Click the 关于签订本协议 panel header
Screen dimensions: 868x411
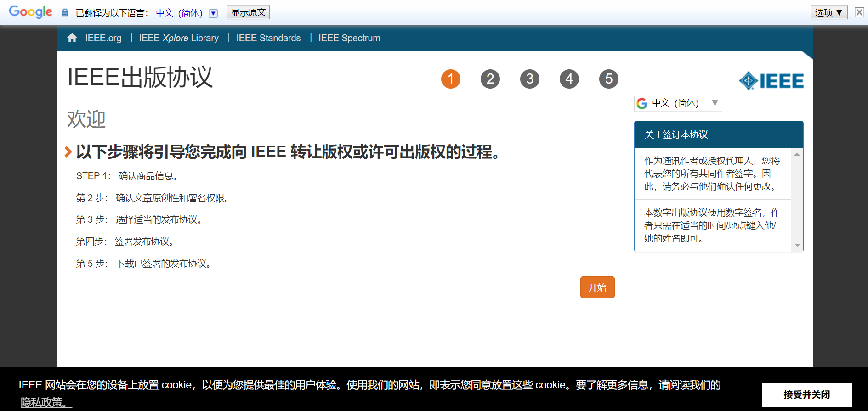tap(719, 135)
